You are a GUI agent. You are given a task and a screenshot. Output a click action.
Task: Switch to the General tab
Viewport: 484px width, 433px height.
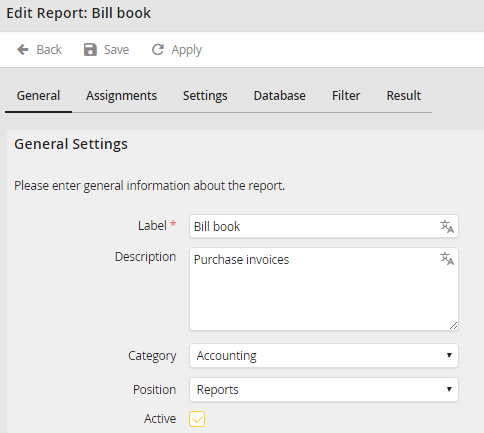pyautogui.click(x=38, y=96)
